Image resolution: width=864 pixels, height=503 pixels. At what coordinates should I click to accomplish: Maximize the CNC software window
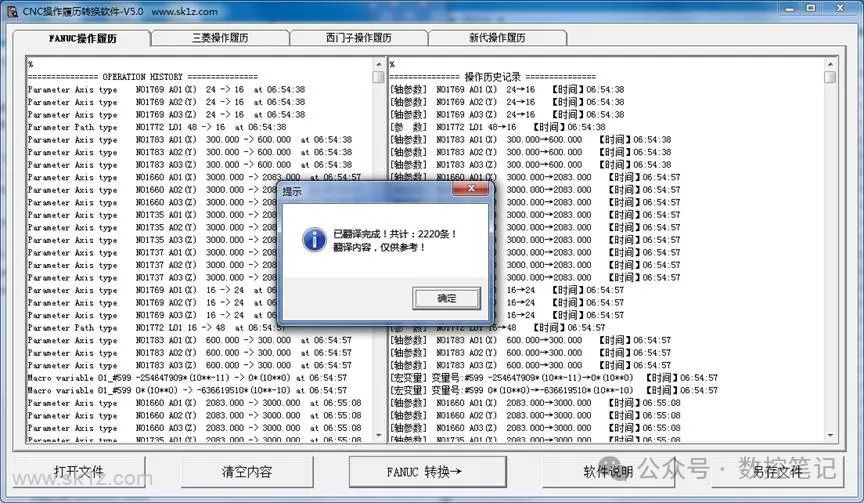coord(811,9)
